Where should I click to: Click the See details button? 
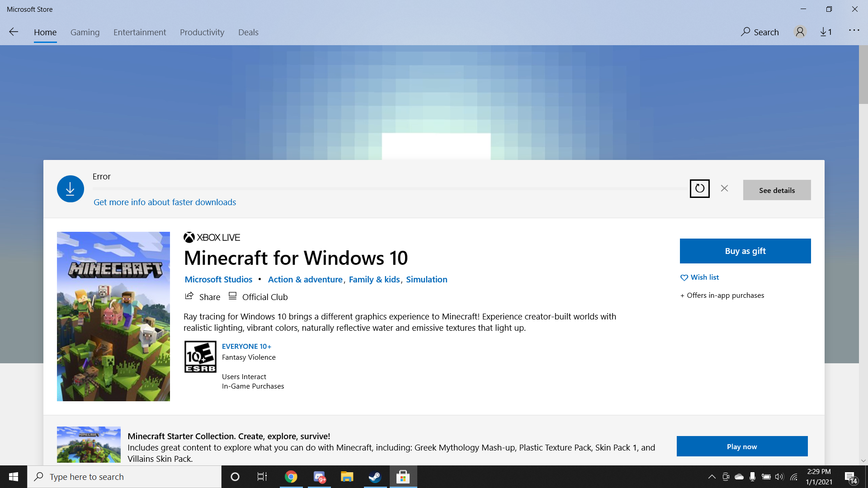point(777,190)
